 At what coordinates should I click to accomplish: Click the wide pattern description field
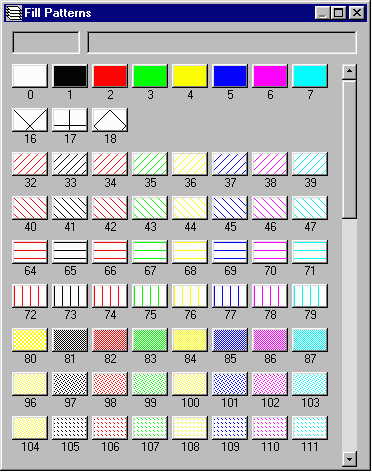[x=222, y=42]
